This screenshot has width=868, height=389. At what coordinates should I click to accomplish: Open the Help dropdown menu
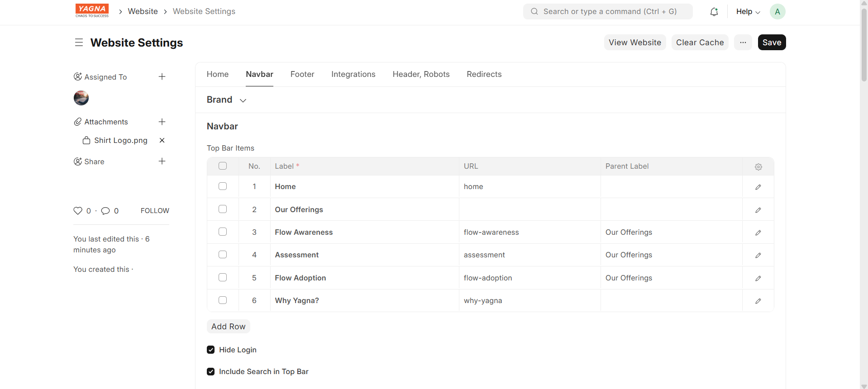point(748,12)
